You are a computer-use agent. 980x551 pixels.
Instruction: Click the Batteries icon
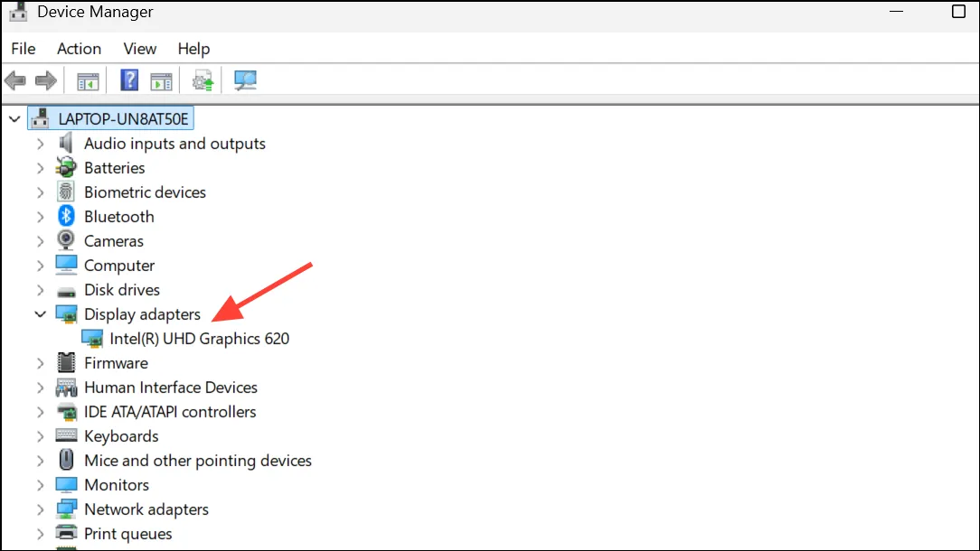pyautogui.click(x=66, y=167)
